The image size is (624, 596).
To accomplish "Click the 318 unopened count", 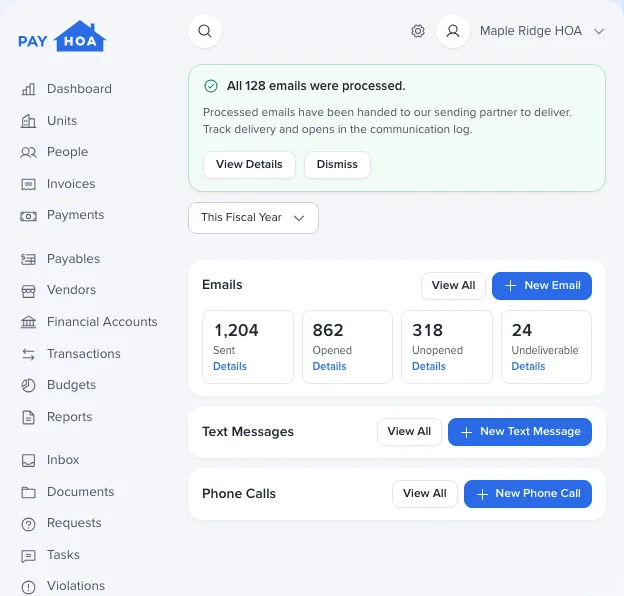I will [427, 330].
